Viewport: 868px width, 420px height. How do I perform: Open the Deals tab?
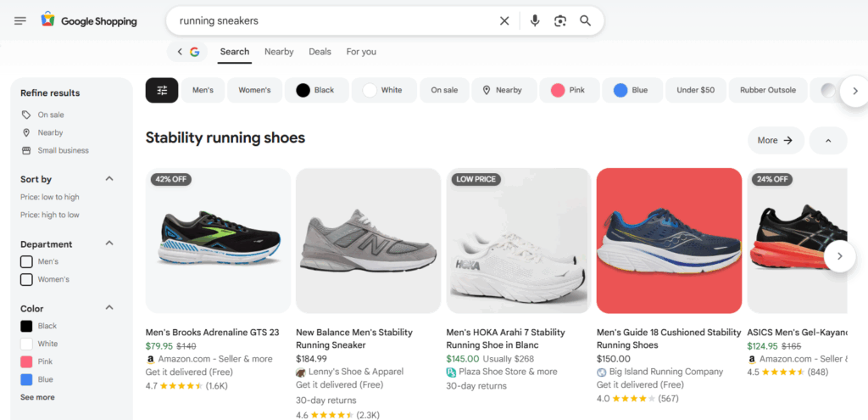coord(320,52)
